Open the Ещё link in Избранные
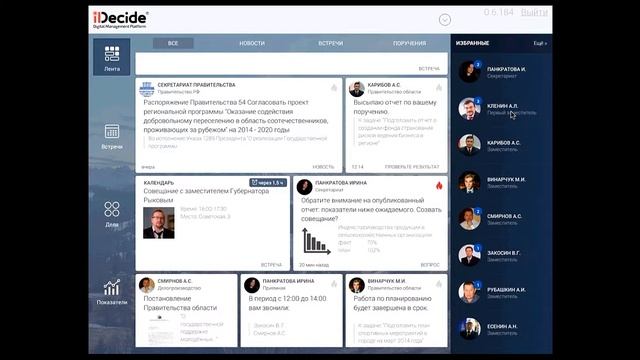This screenshot has height=360, width=640. click(540, 43)
